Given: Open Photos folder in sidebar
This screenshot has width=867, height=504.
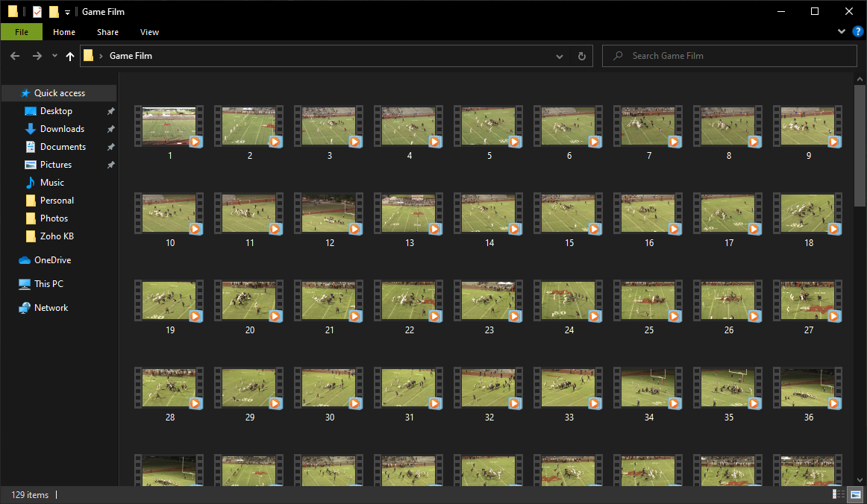Looking at the screenshot, I should tap(54, 218).
